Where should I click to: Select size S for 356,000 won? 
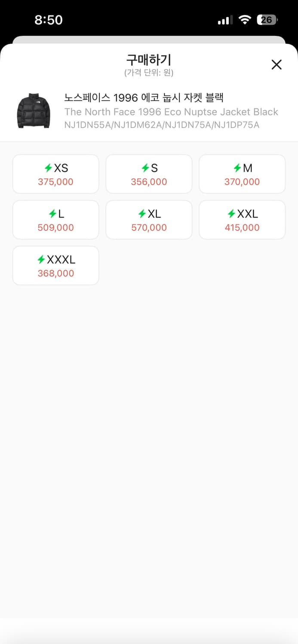[149, 174]
